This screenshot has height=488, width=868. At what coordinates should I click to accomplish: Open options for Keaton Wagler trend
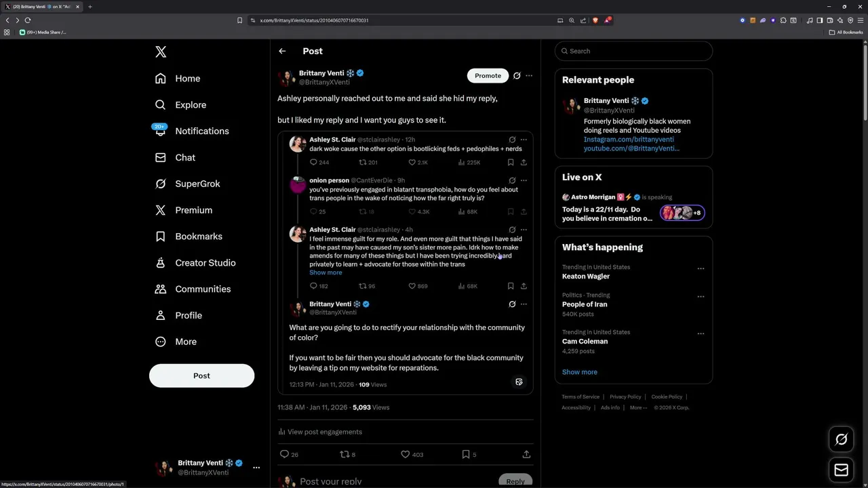[x=701, y=268]
